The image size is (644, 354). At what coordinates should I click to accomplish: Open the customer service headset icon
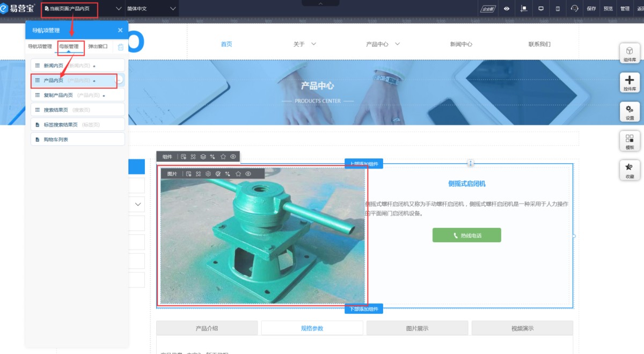click(574, 9)
